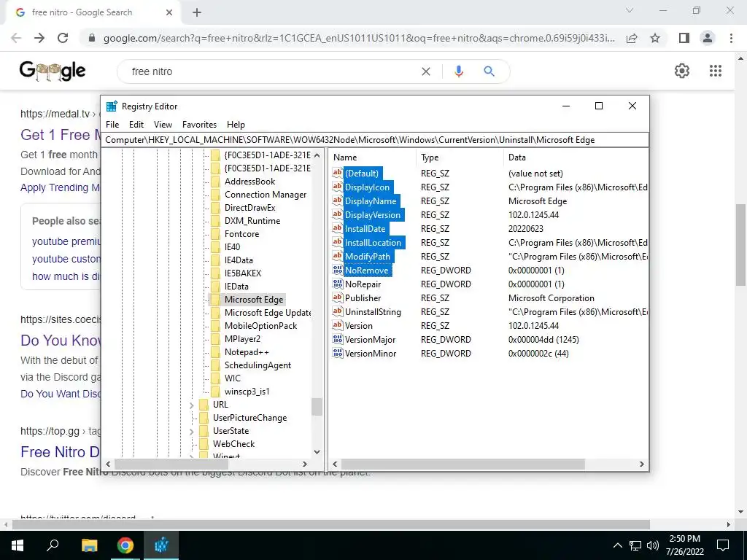Screen dimensions: 747x560
Task: Click the Publisher string value icon
Action: [x=337, y=297]
